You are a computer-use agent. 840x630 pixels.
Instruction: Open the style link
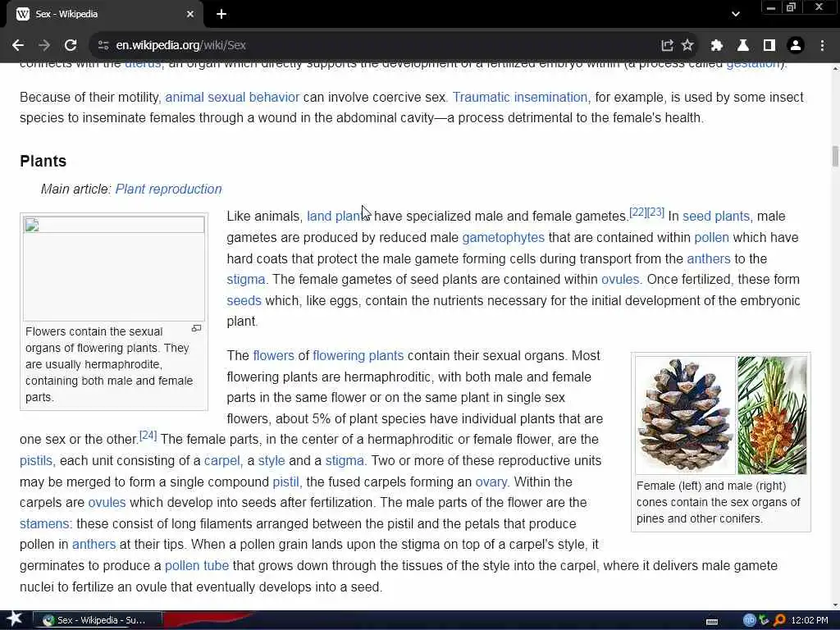[x=272, y=461]
